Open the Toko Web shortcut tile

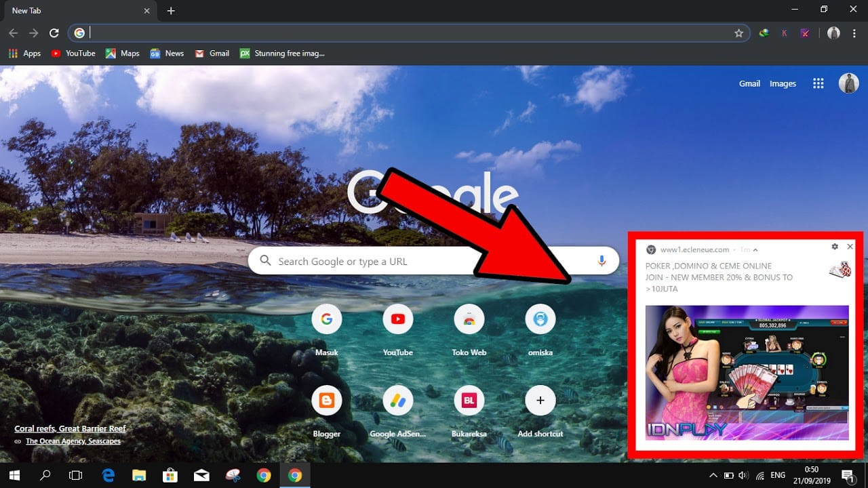[x=469, y=331]
